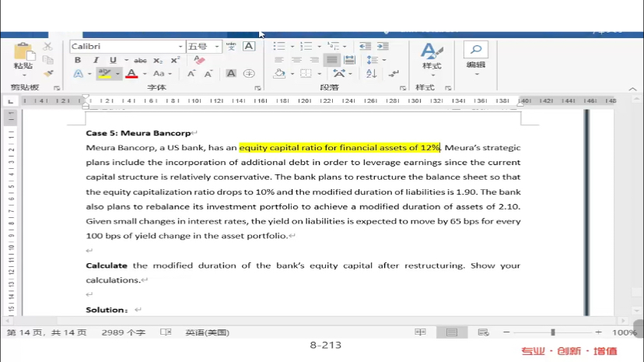
Task: Click the zoom slider in status bar
Action: tap(553, 332)
